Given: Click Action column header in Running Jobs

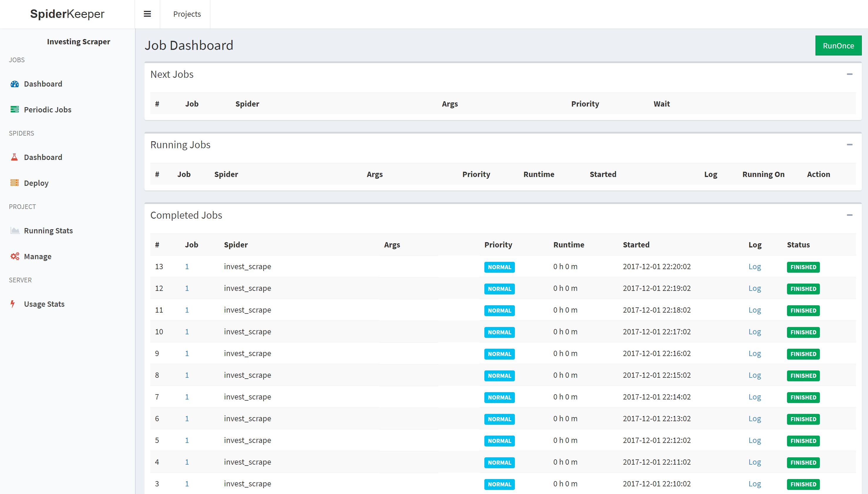Looking at the screenshot, I should pyautogui.click(x=818, y=174).
